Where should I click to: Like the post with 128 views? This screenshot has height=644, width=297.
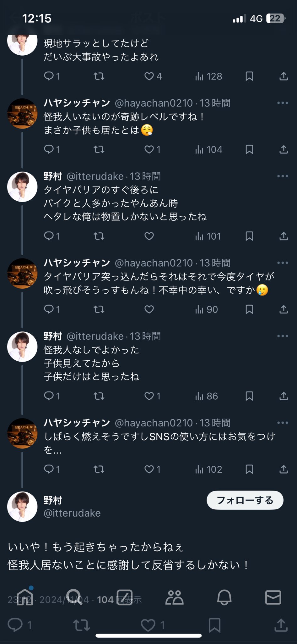[149, 76]
